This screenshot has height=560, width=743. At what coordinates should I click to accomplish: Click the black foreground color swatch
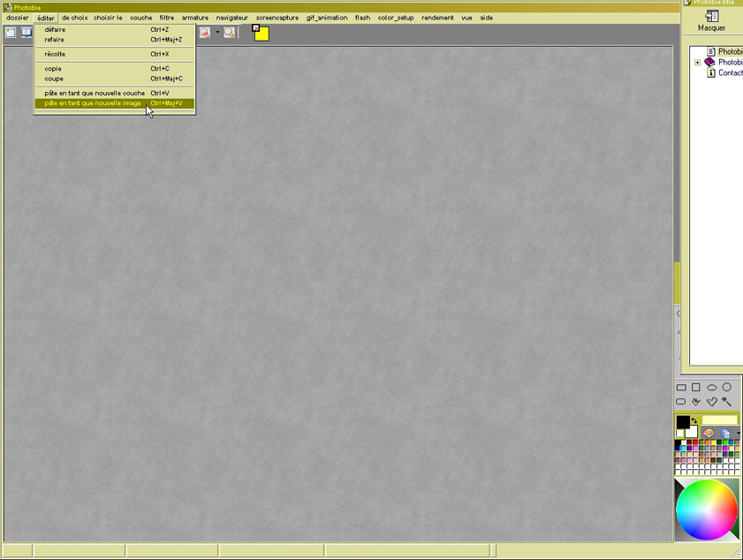(x=682, y=423)
